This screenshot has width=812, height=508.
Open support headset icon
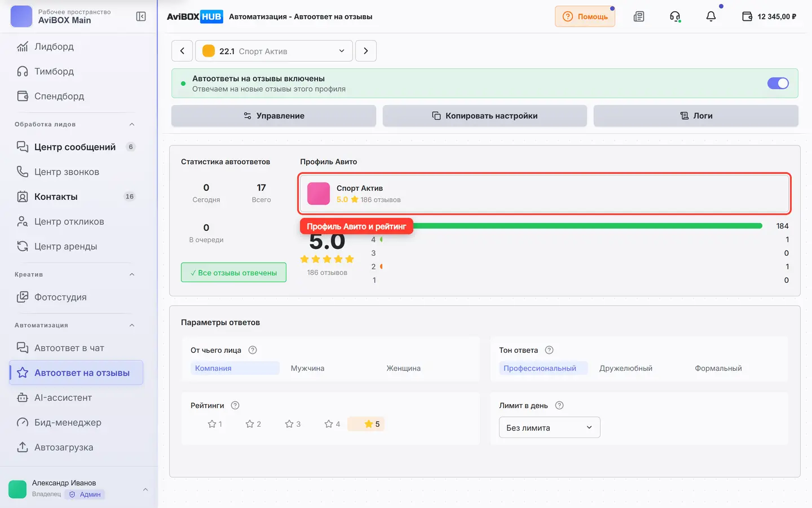(x=675, y=16)
